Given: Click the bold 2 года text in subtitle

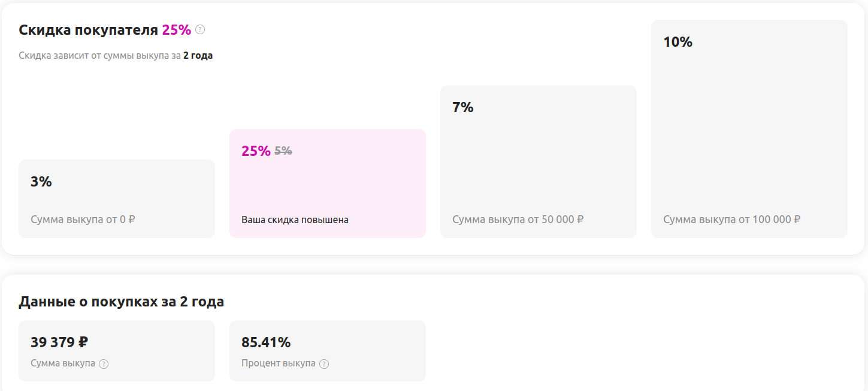Looking at the screenshot, I should coord(198,56).
